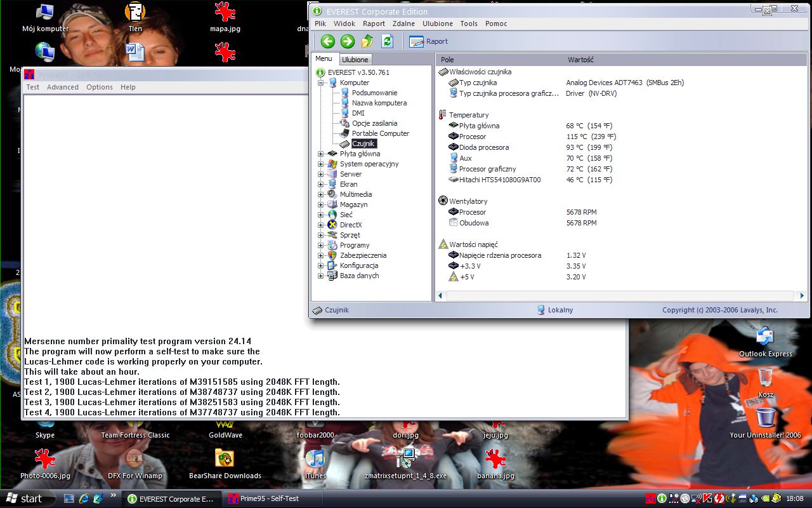The image size is (812, 508).
Task: Open the mapa.jpg desktop icon
Action: point(225,17)
